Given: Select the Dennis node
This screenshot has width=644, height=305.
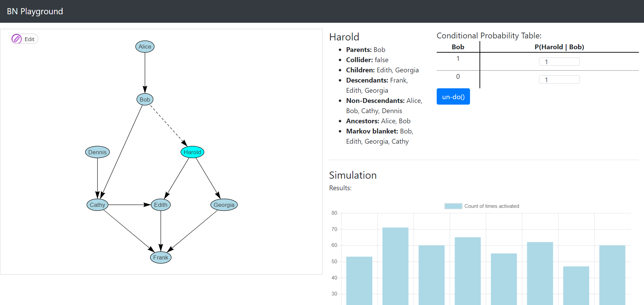Looking at the screenshot, I should (x=98, y=152).
